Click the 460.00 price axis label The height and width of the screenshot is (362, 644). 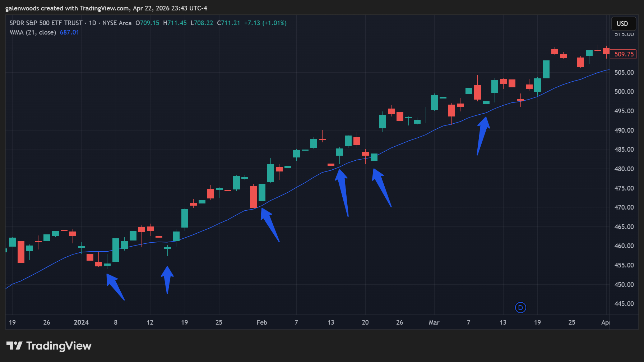(x=624, y=246)
